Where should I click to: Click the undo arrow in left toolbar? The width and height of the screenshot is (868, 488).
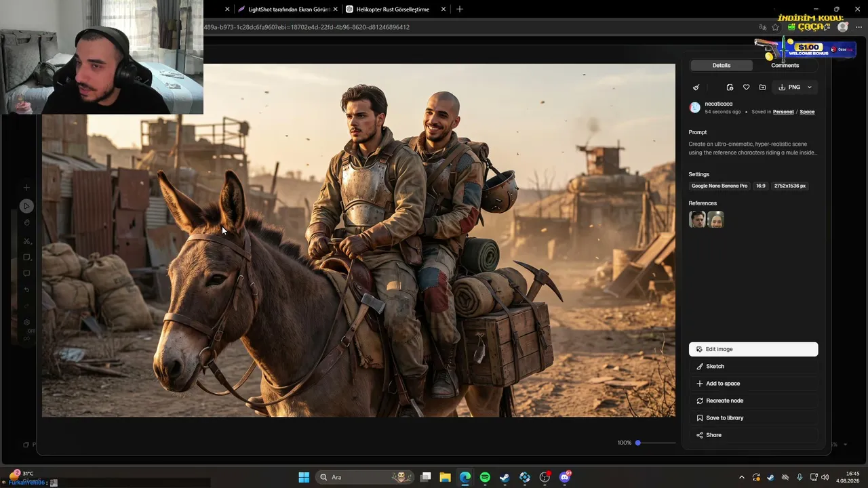(26, 290)
